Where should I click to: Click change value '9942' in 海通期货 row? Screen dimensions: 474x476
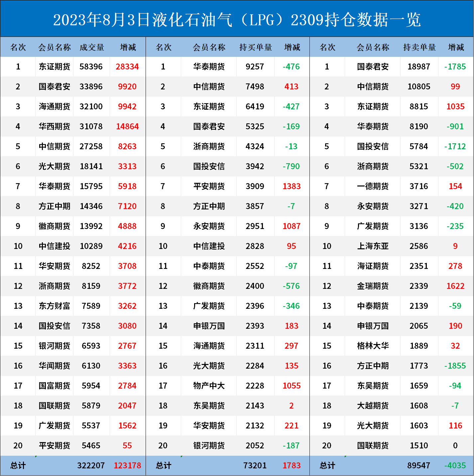pos(127,107)
